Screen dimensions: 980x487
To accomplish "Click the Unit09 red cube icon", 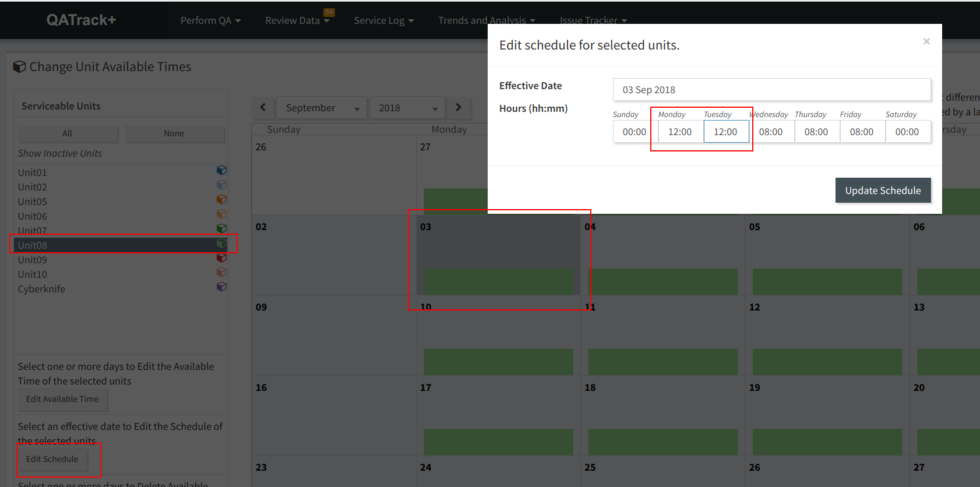I will click(221, 257).
